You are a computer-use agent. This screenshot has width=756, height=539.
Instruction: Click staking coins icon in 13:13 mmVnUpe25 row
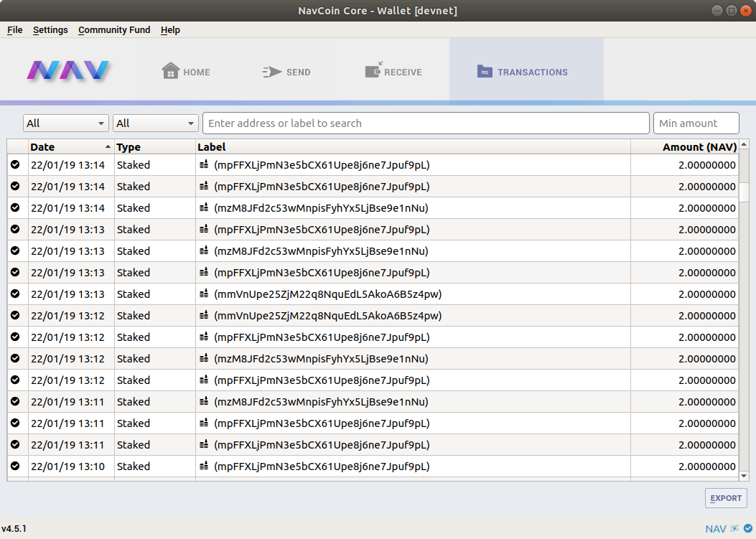tap(204, 294)
